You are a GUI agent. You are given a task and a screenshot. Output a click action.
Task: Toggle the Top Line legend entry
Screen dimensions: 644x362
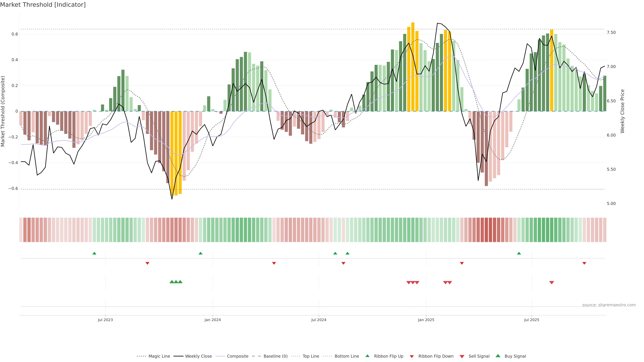click(311, 356)
